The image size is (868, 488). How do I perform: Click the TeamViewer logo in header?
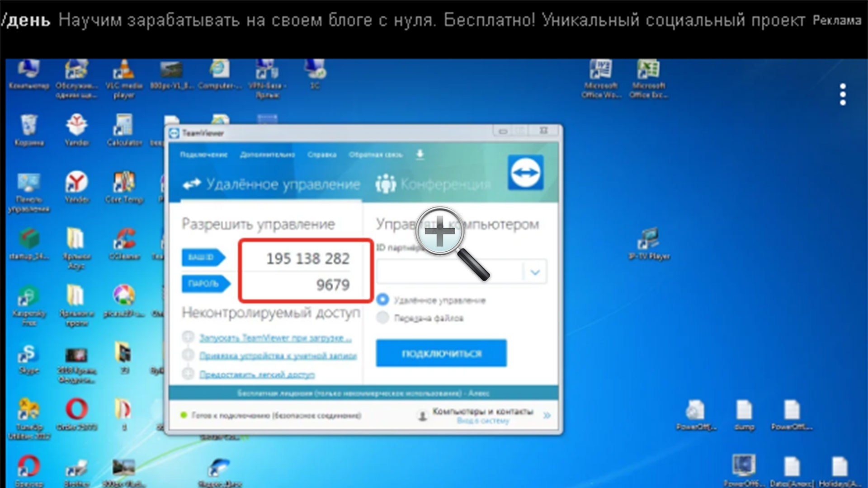coord(525,172)
